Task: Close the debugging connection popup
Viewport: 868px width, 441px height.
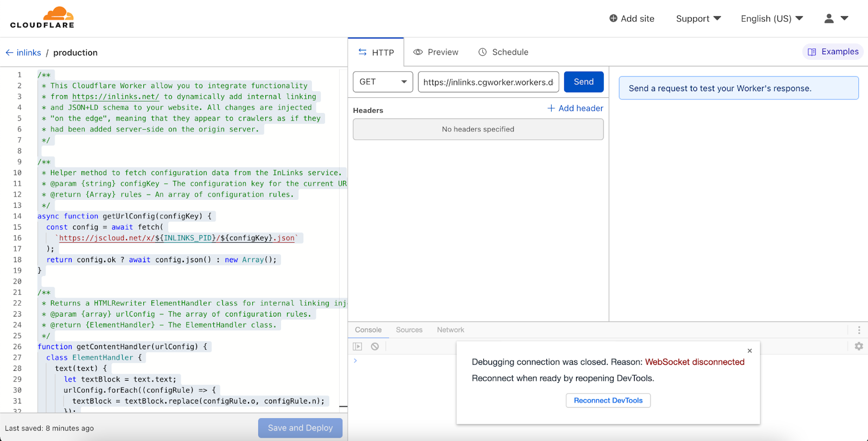Action: tap(750, 351)
